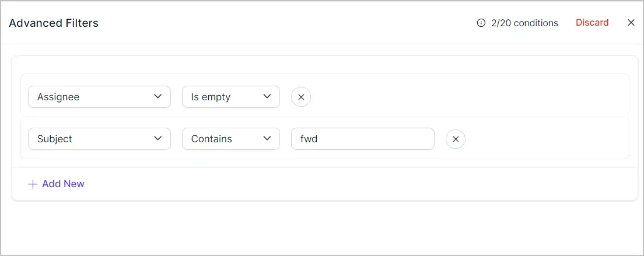Open the Contains operator dropdown
This screenshot has width=644, height=256.
pos(231,139)
